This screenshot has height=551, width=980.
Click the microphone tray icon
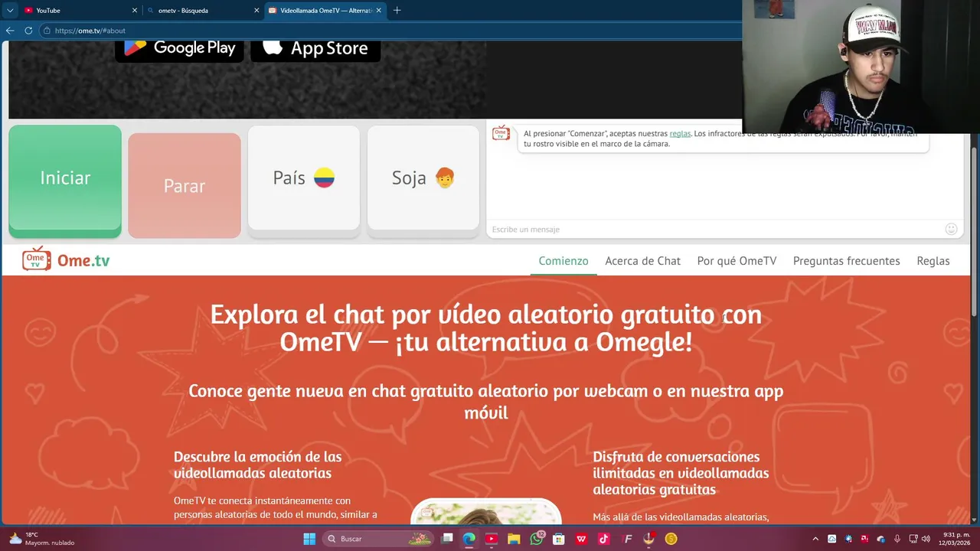(x=897, y=539)
